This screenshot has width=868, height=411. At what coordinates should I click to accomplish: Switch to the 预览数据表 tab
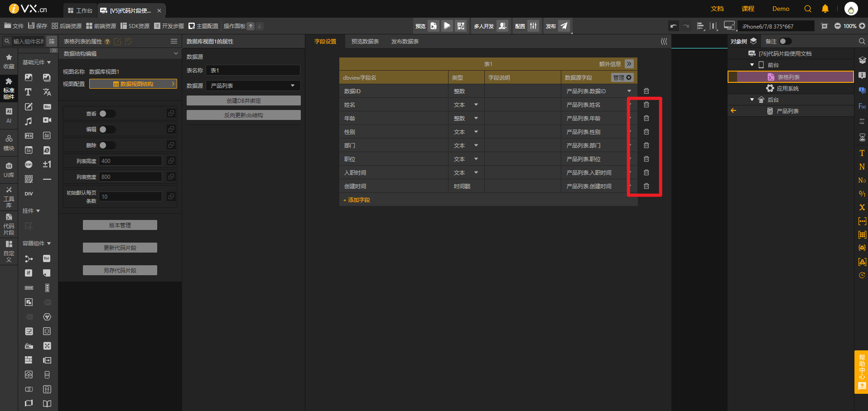[365, 41]
